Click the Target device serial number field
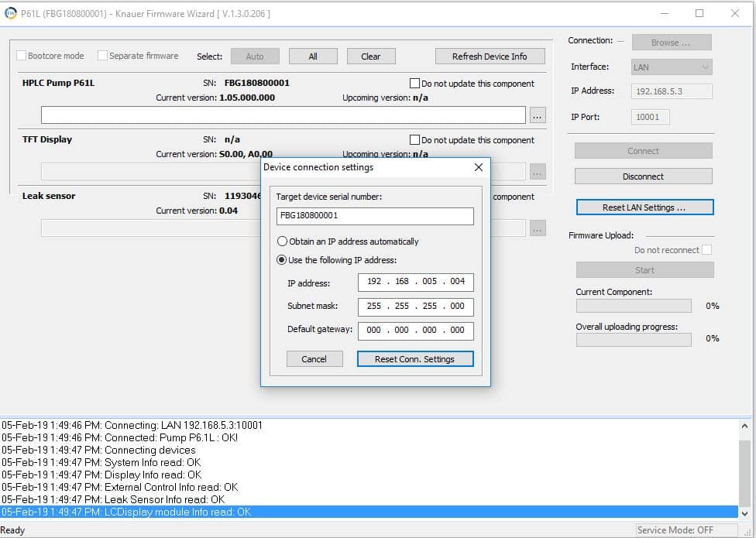Viewport: 756px width, 538px height. point(375,216)
